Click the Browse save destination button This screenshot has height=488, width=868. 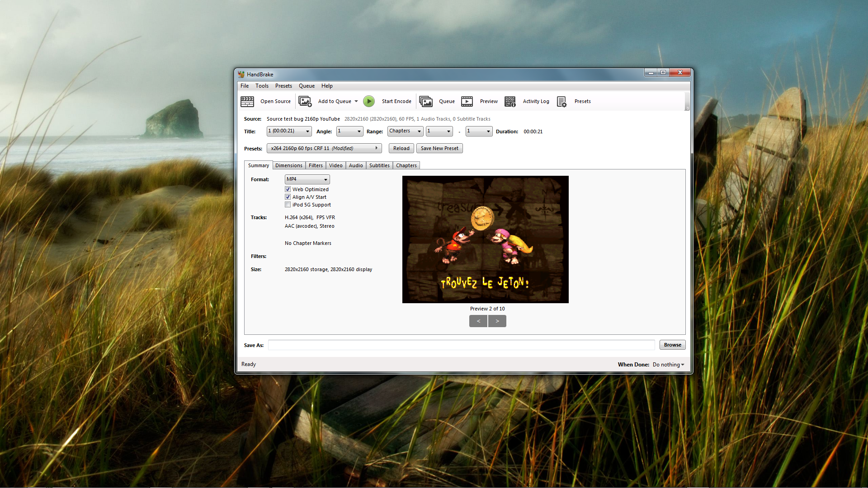[671, 344]
